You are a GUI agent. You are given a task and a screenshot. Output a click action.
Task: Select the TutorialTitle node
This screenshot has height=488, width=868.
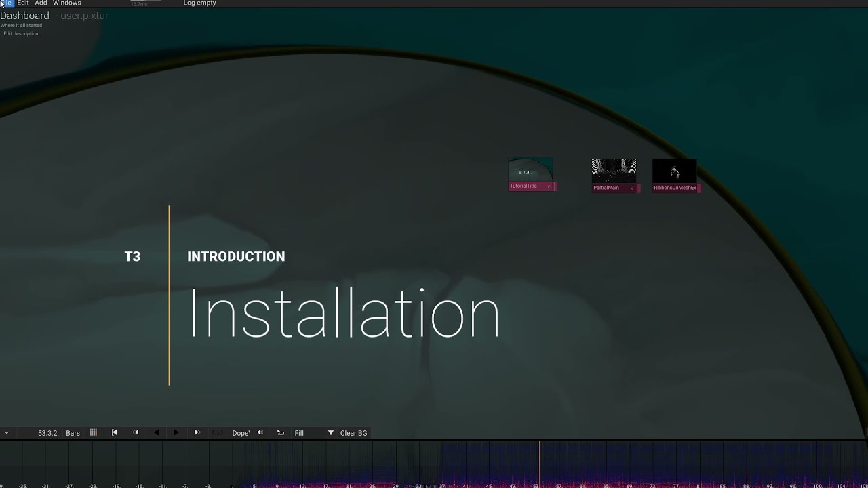(x=531, y=174)
